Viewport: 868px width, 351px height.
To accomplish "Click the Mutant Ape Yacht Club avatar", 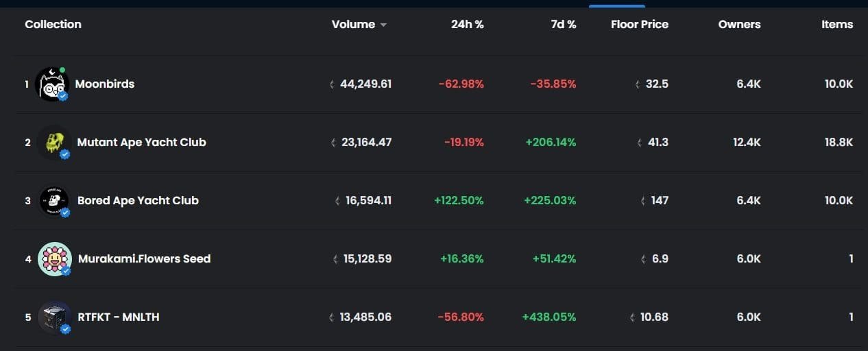I will pos(53,142).
